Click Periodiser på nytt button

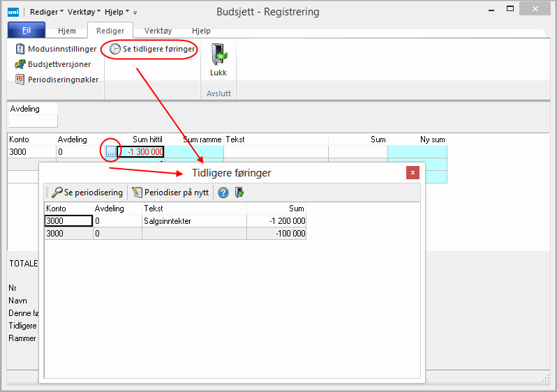click(x=170, y=193)
